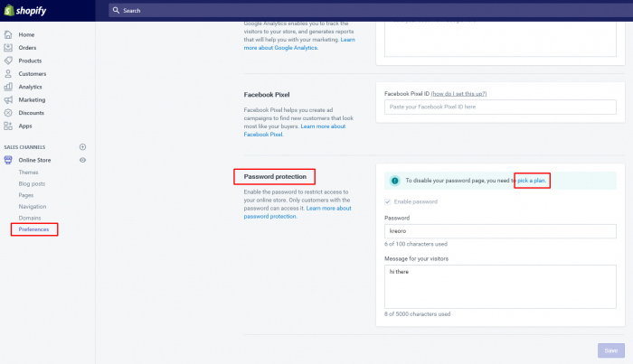The width and height of the screenshot is (633, 364).
Task: Open 'how do I set this up?' link
Action: [458, 94]
